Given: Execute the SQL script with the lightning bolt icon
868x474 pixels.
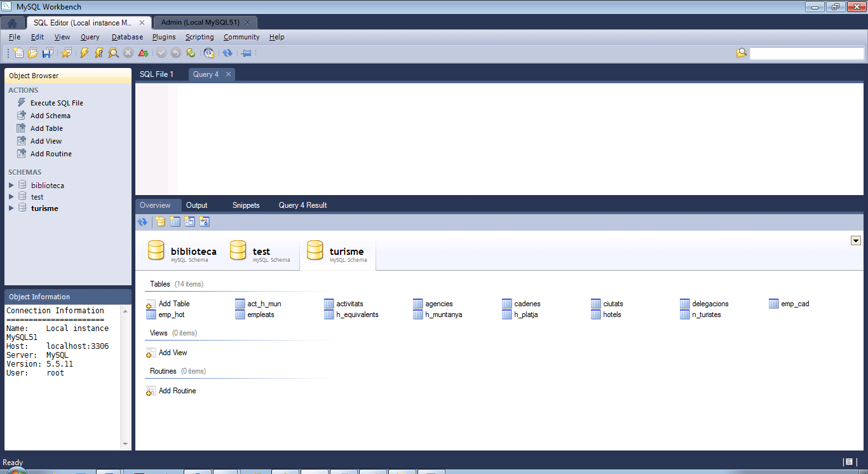Looking at the screenshot, I should click(85, 53).
